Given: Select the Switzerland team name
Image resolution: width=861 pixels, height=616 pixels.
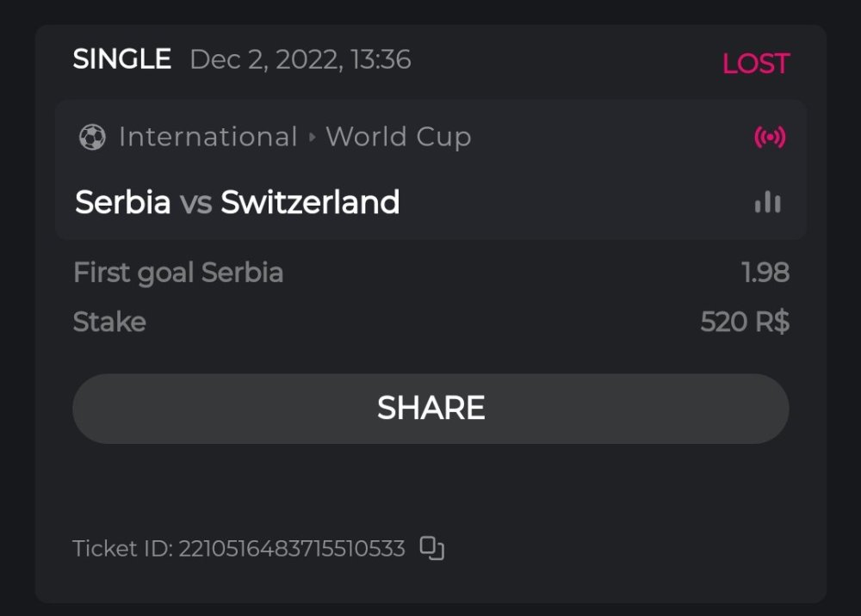Looking at the screenshot, I should pos(310,203).
